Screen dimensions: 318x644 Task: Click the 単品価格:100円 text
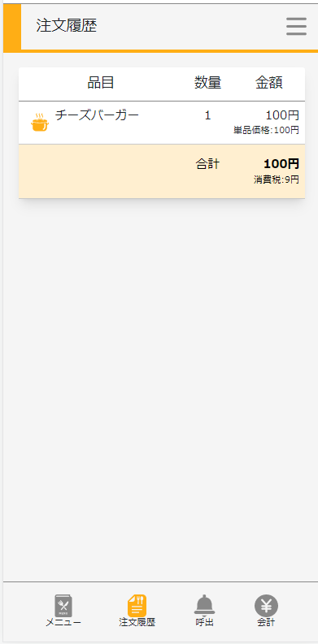tap(266, 131)
